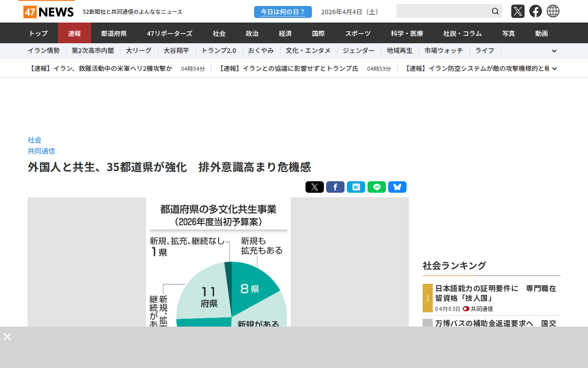The height and width of the screenshot is (368, 588).
Task: Go to the スポーツ section
Action: (x=358, y=33)
